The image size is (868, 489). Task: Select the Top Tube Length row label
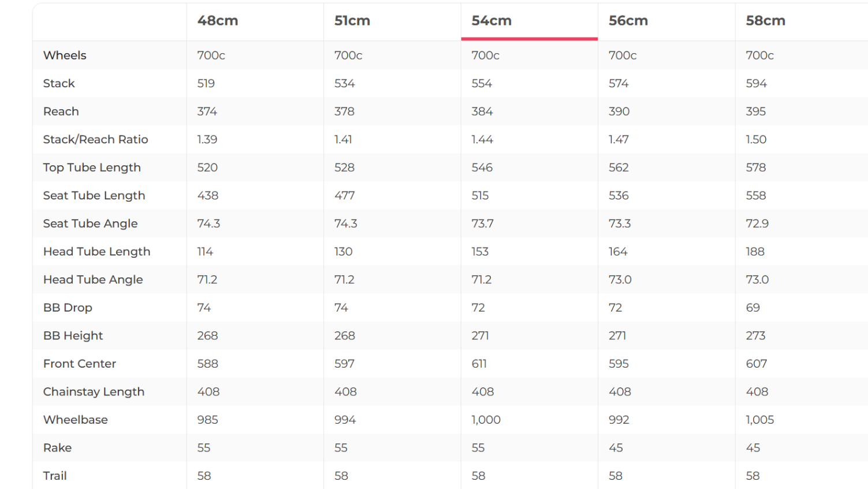(92, 168)
